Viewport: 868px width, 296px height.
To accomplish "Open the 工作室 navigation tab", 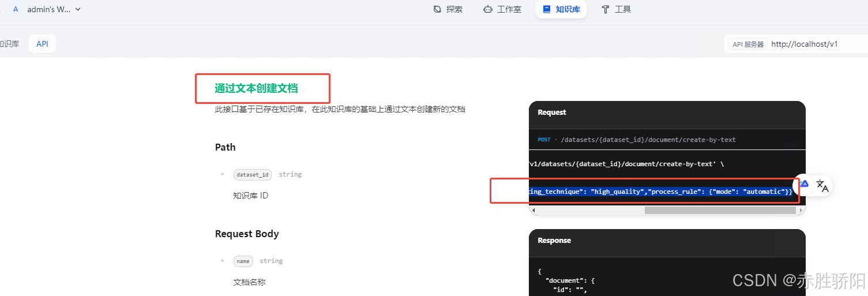I will click(x=502, y=9).
